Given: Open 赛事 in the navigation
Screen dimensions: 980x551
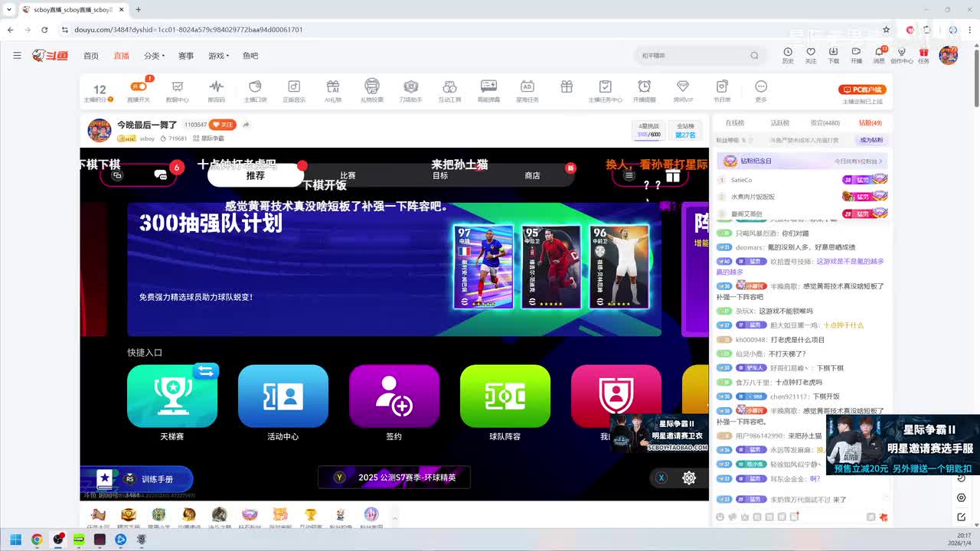Looking at the screenshot, I should pyautogui.click(x=186, y=56).
